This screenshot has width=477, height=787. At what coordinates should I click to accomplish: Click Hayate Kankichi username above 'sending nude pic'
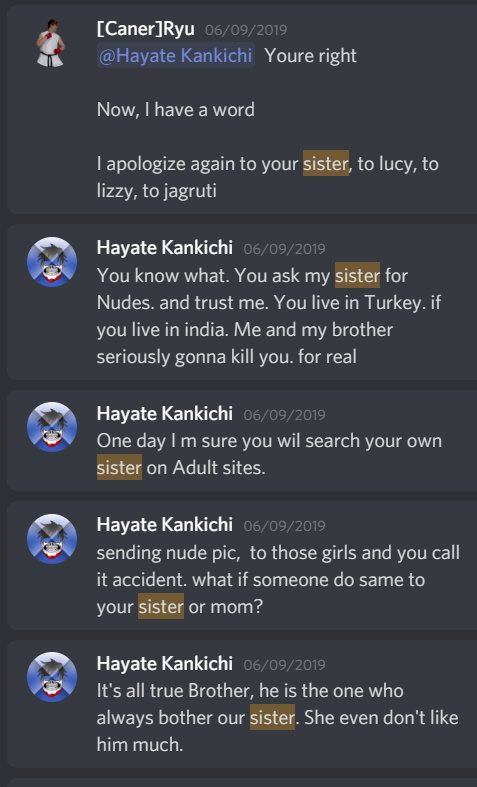click(165, 525)
